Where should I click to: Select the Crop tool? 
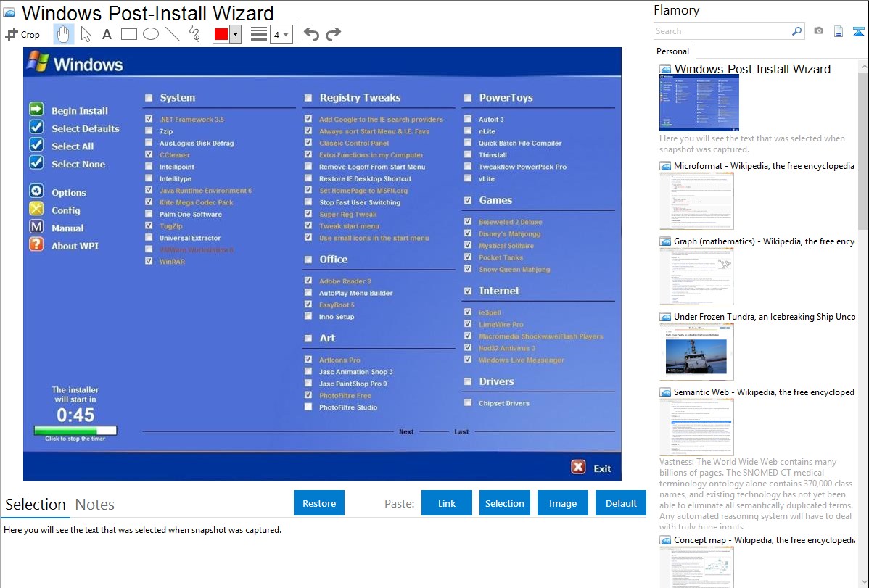tap(22, 34)
